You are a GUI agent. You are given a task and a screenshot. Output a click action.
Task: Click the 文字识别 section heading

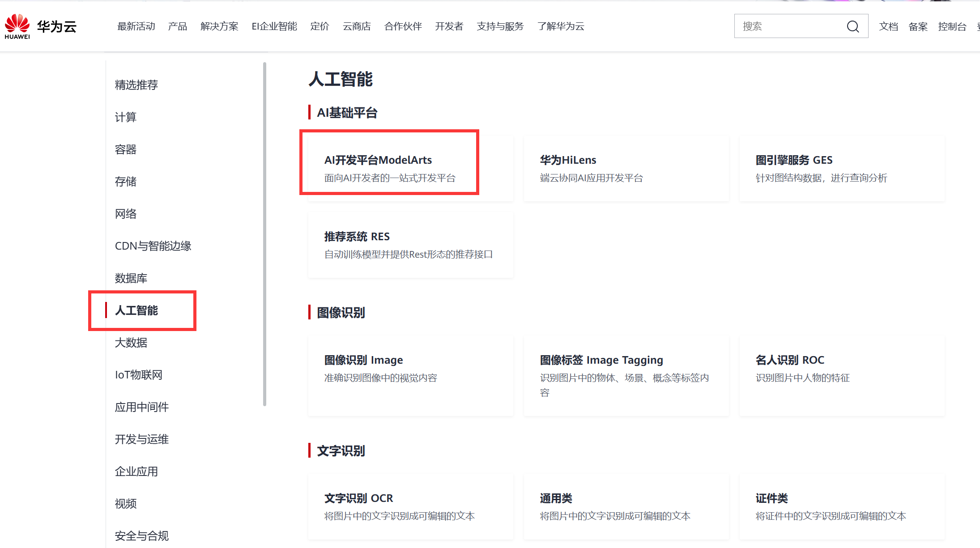pyautogui.click(x=341, y=451)
